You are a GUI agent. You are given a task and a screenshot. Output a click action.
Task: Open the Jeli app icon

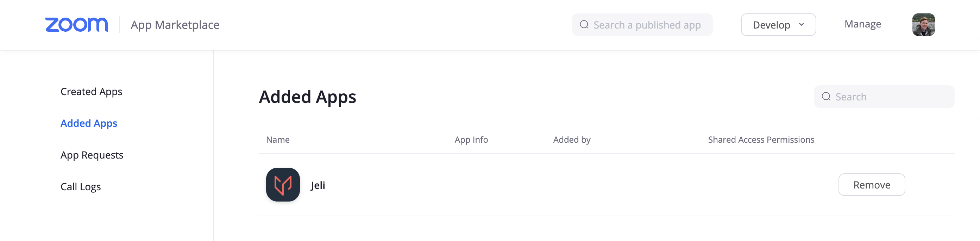click(x=283, y=185)
